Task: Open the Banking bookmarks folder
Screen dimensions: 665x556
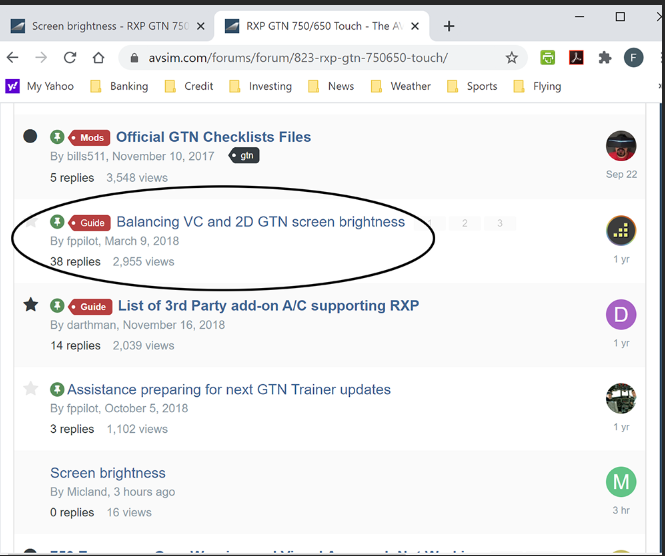Action: coord(119,86)
